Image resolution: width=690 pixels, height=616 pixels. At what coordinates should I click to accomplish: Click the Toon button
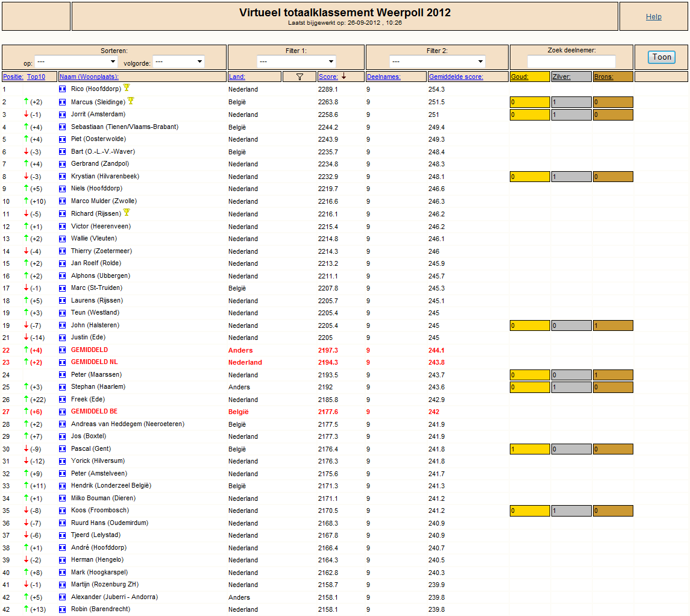(x=662, y=57)
